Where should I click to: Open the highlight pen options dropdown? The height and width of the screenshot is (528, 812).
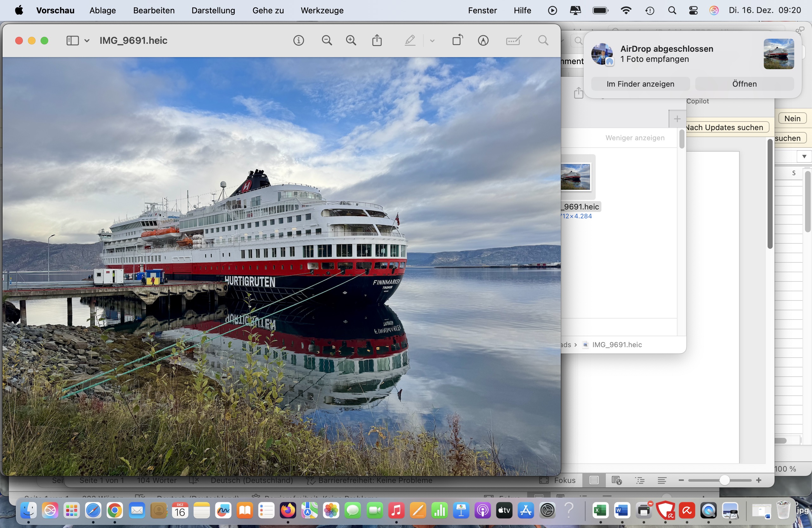click(432, 41)
